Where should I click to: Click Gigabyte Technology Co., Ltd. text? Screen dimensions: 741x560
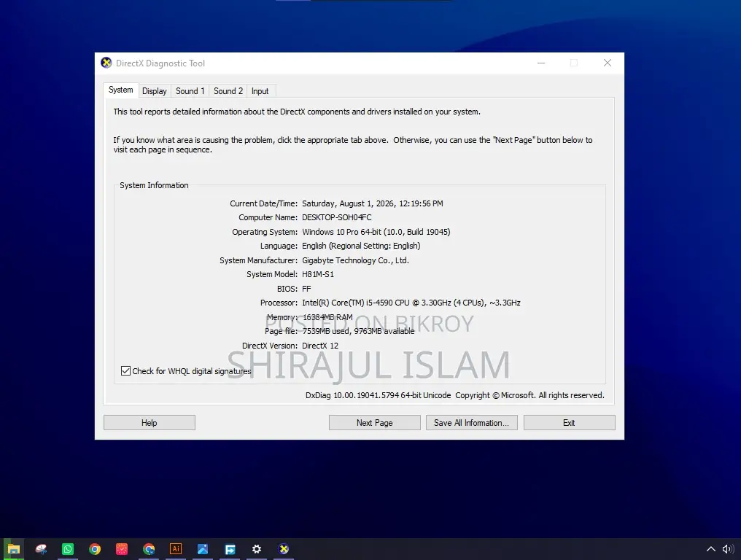click(355, 260)
